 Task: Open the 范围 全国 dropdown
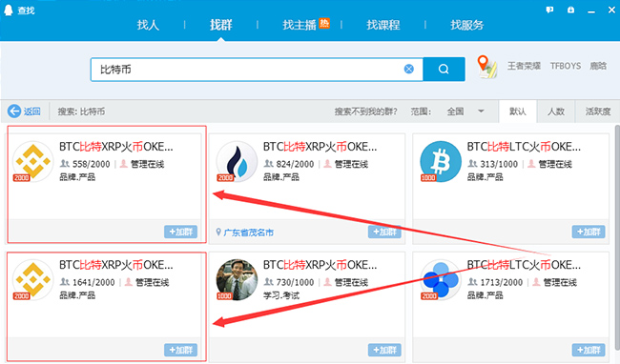pos(465,111)
